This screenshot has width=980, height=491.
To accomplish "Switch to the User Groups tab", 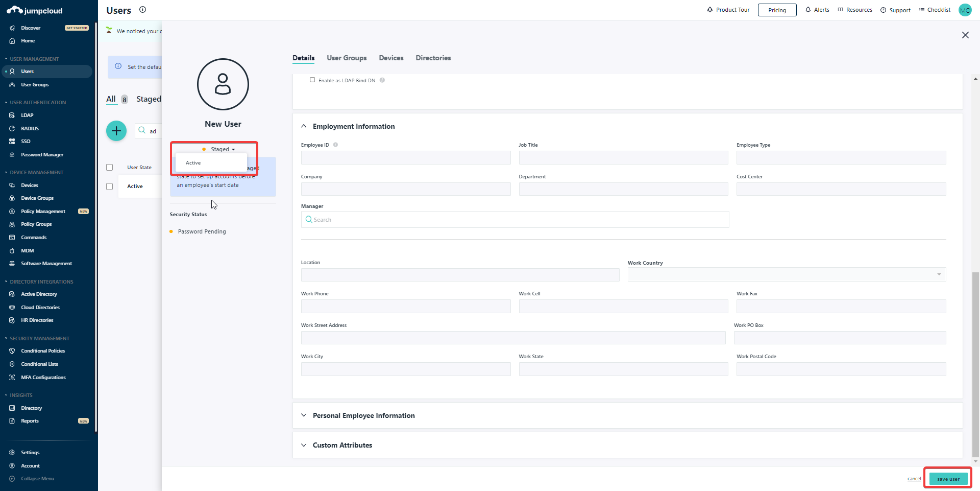I will 347,58.
